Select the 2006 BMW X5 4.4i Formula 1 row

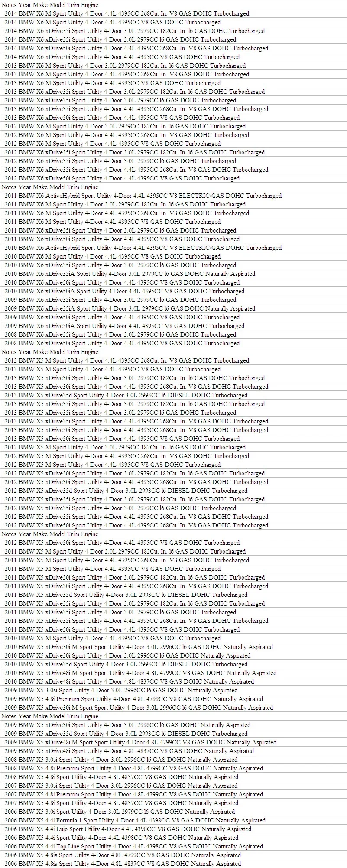point(173,820)
